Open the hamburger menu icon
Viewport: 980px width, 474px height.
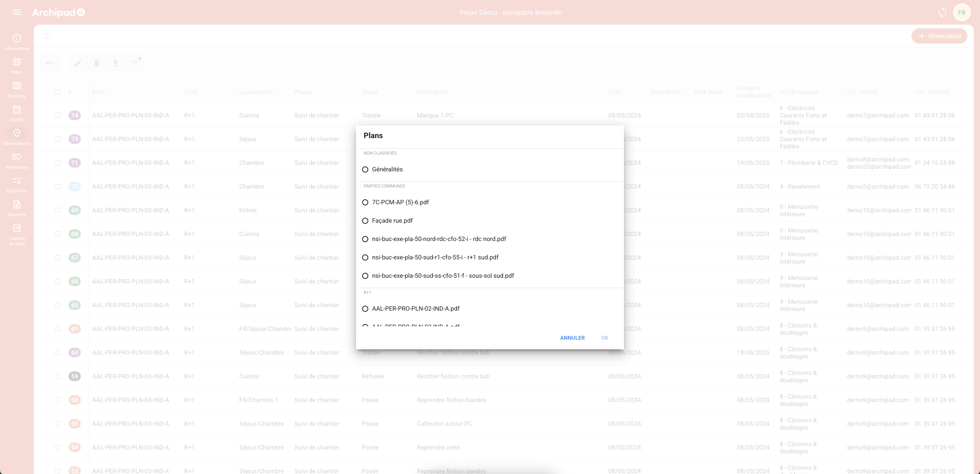click(x=17, y=12)
